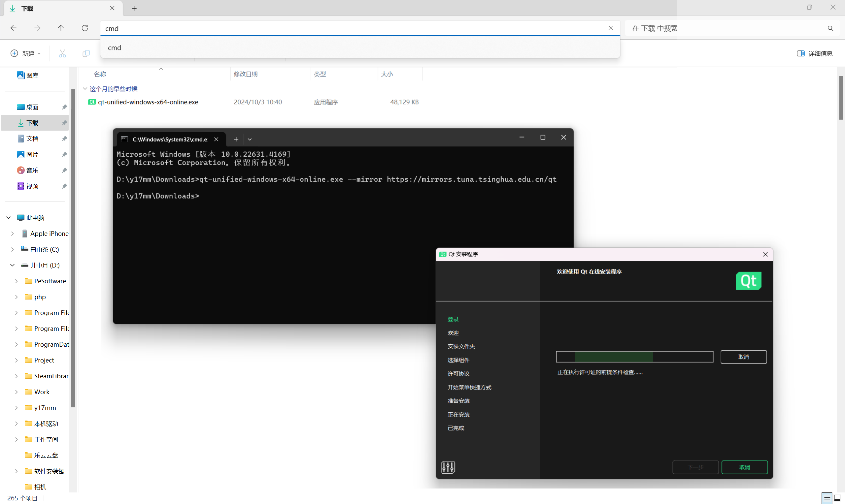
Task: Toggle the 详细信息 pane button
Action: 814,53
